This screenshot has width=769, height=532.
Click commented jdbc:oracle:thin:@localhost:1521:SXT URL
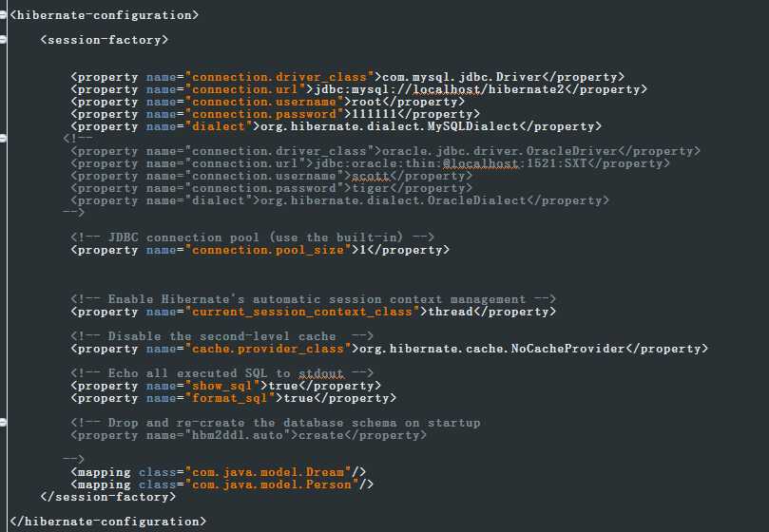[x=451, y=163]
